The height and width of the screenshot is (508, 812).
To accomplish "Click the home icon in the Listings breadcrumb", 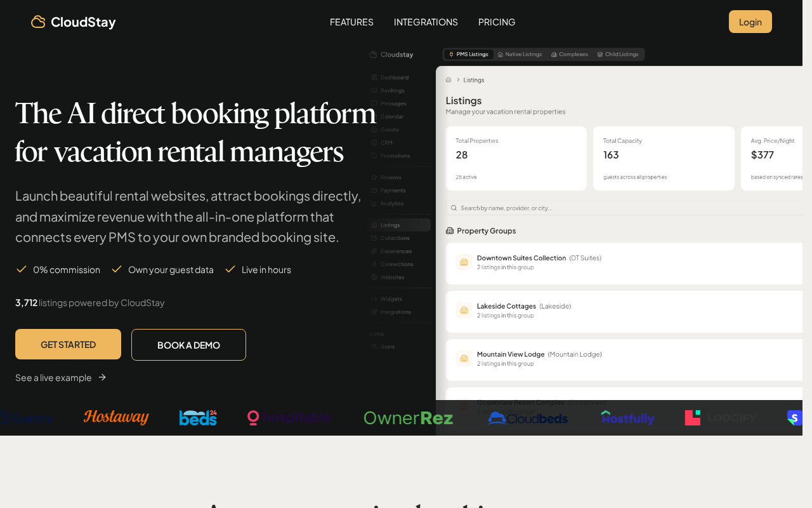I will pos(449,80).
